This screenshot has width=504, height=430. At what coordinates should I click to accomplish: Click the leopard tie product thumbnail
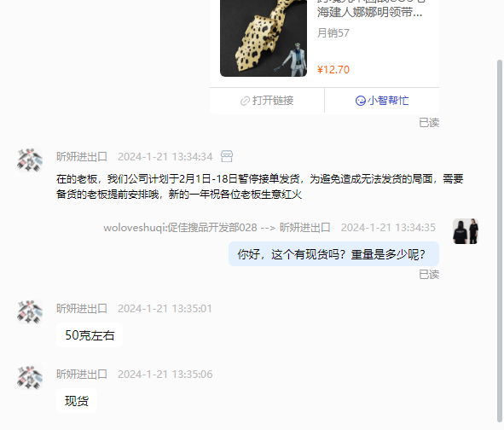[x=264, y=38]
